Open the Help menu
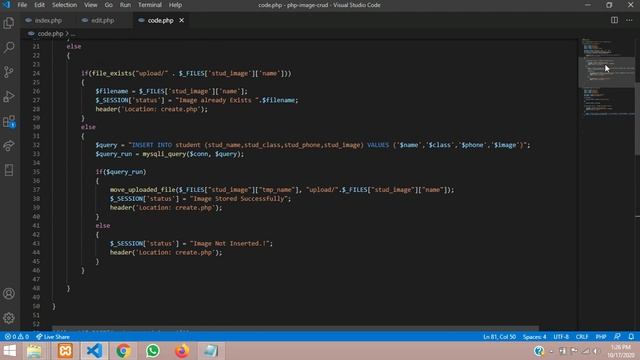 [x=175, y=5]
